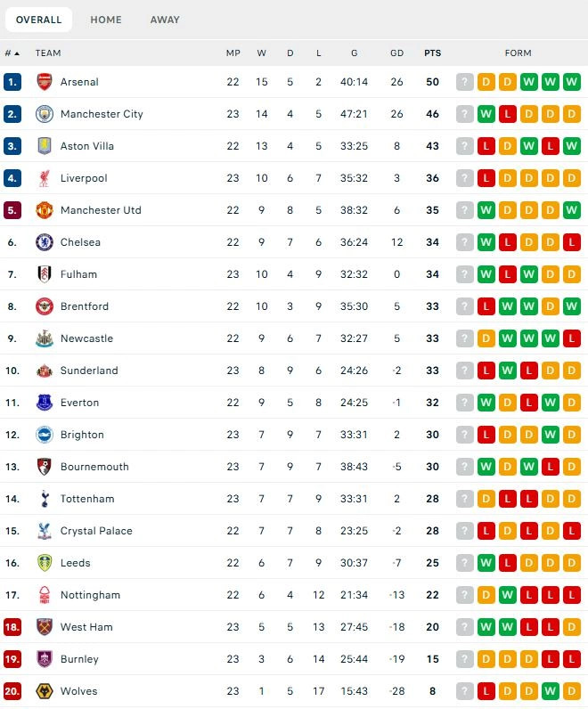The width and height of the screenshot is (588, 709).
Task: Sort table by the rank # column
Action: point(12,53)
